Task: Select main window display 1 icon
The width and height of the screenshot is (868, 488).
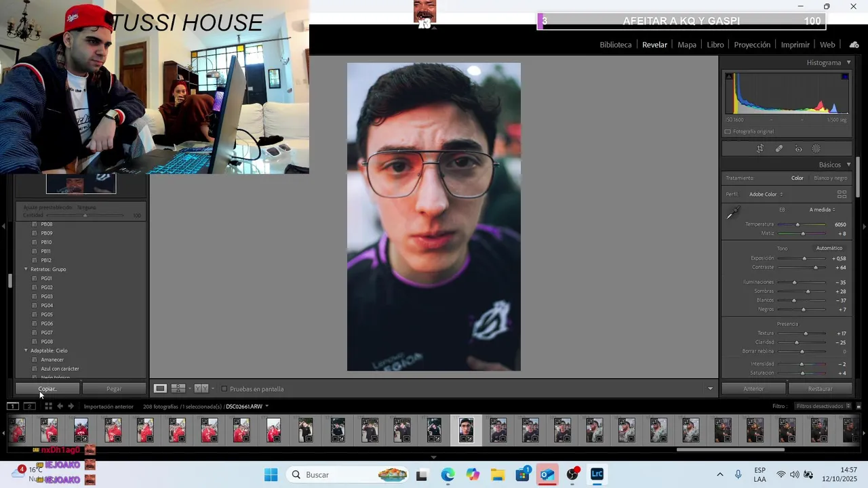Action: pos(13,406)
